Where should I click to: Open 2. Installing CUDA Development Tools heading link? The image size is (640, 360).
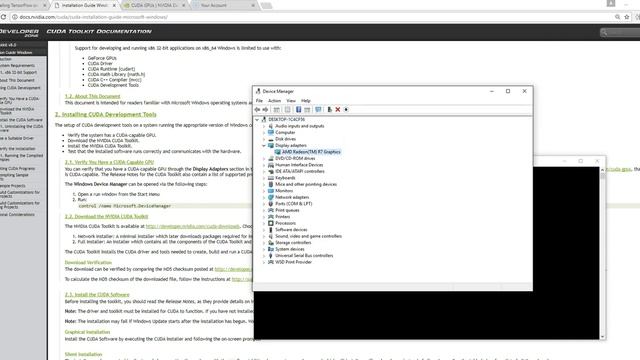[106, 115]
